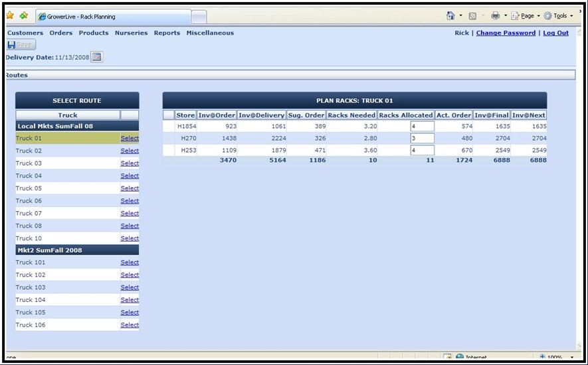Select Truck 05 route
This screenshot has height=365, width=588.
click(x=130, y=188)
